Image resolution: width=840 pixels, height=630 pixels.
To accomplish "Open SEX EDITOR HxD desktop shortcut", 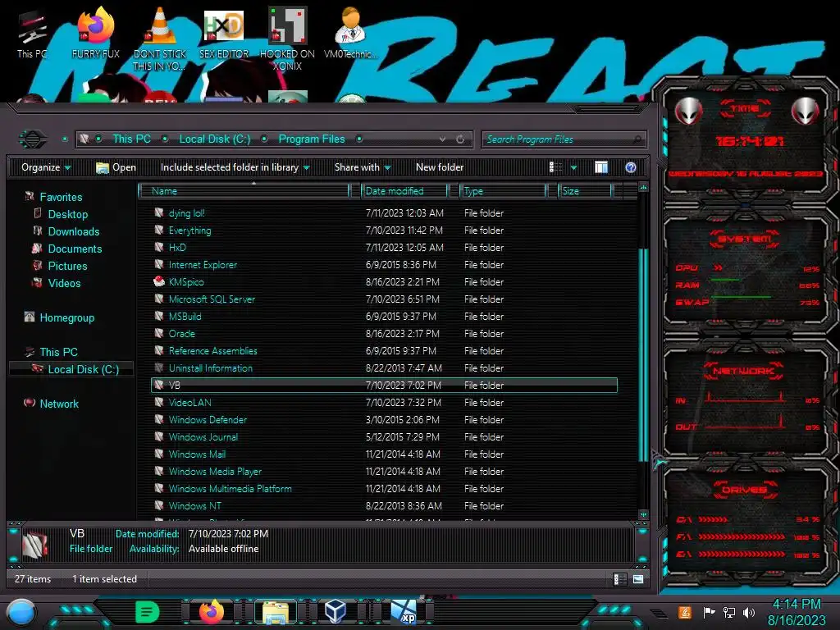I will click(x=224, y=33).
